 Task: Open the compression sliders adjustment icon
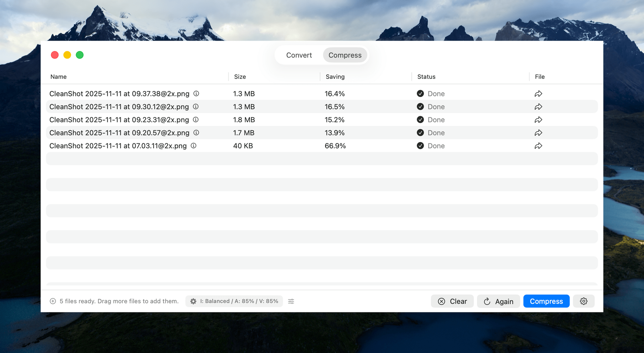(291, 301)
